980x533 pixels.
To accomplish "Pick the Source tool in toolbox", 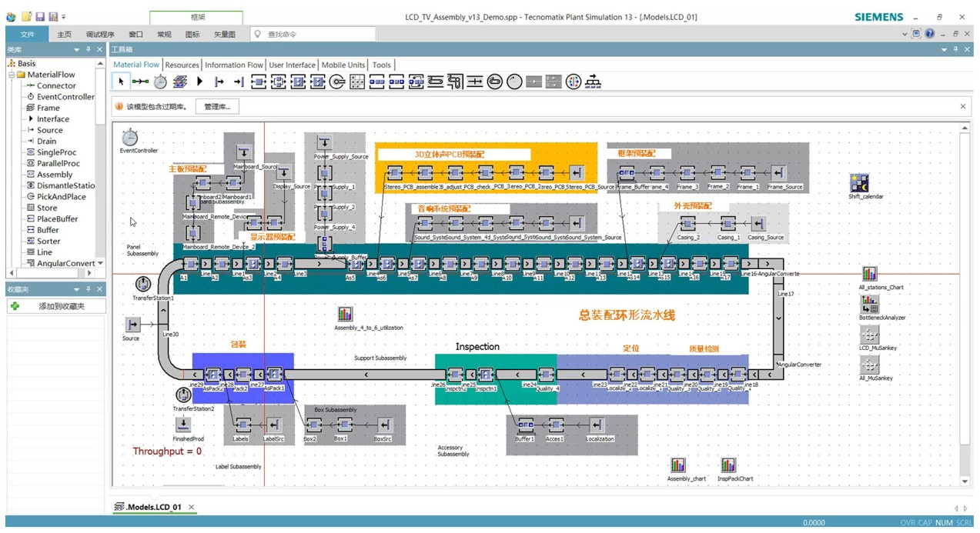I will click(219, 82).
